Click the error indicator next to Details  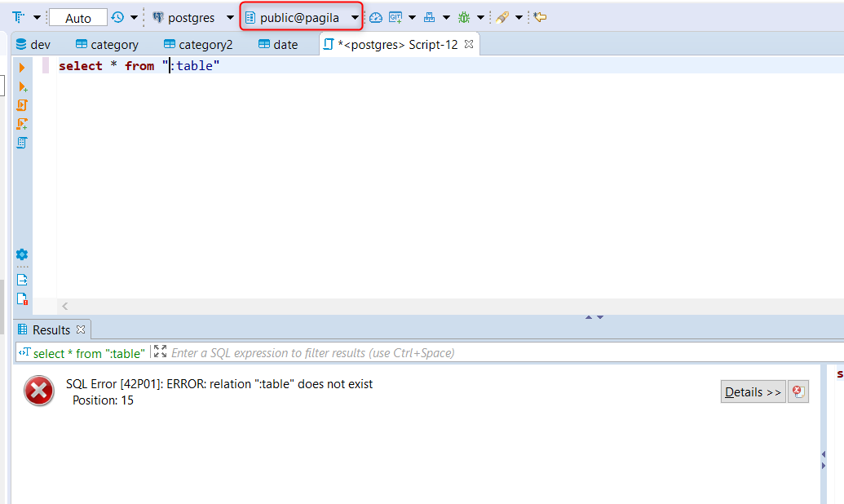[x=798, y=391]
